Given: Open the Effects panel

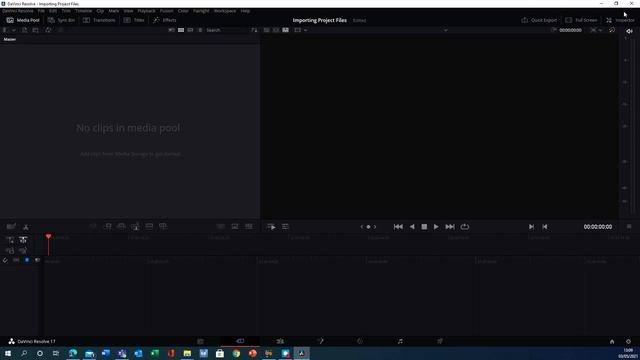Looking at the screenshot, I should click(x=165, y=20).
